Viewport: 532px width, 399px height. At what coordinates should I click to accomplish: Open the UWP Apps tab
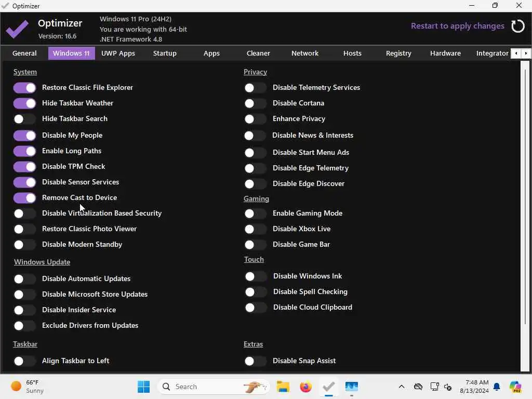118,54
